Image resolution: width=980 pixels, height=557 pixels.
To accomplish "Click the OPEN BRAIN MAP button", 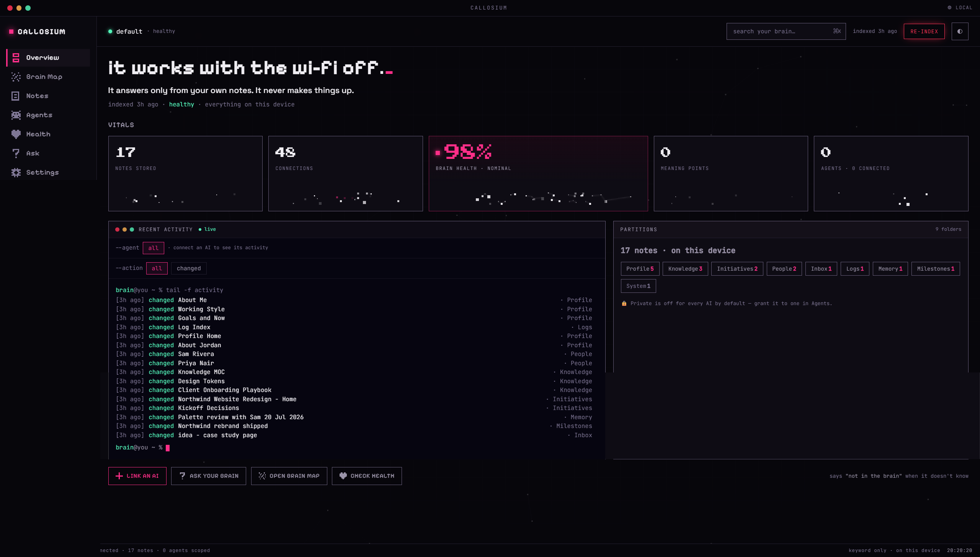I will (289, 476).
